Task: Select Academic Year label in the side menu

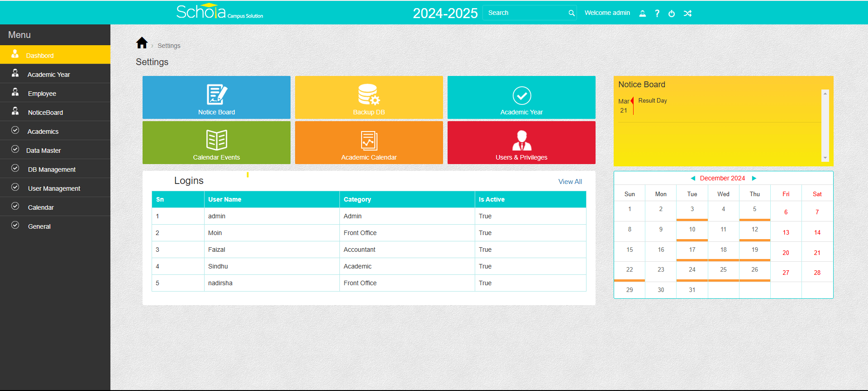Action: coord(48,75)
